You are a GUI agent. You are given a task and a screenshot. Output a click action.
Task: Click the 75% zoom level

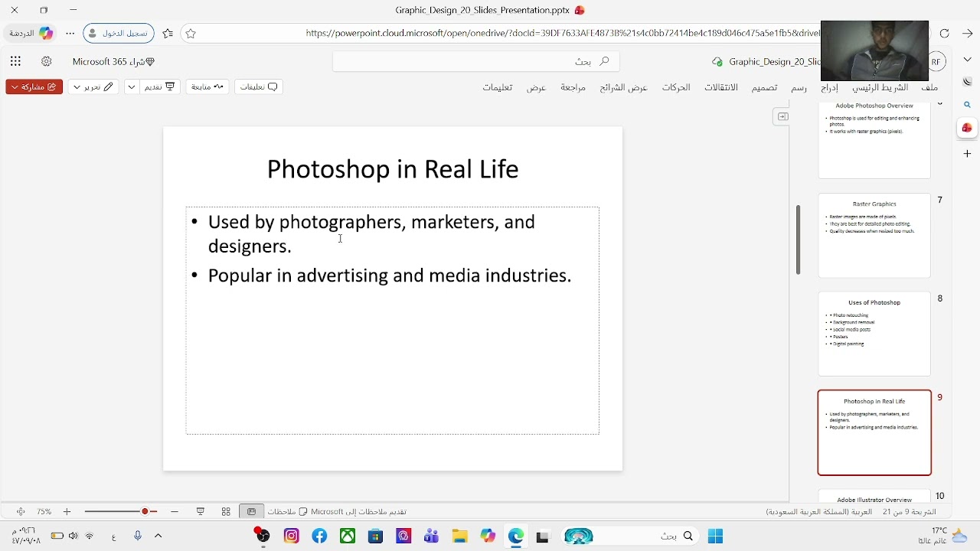pyautogui.click(x=44, y=511)
